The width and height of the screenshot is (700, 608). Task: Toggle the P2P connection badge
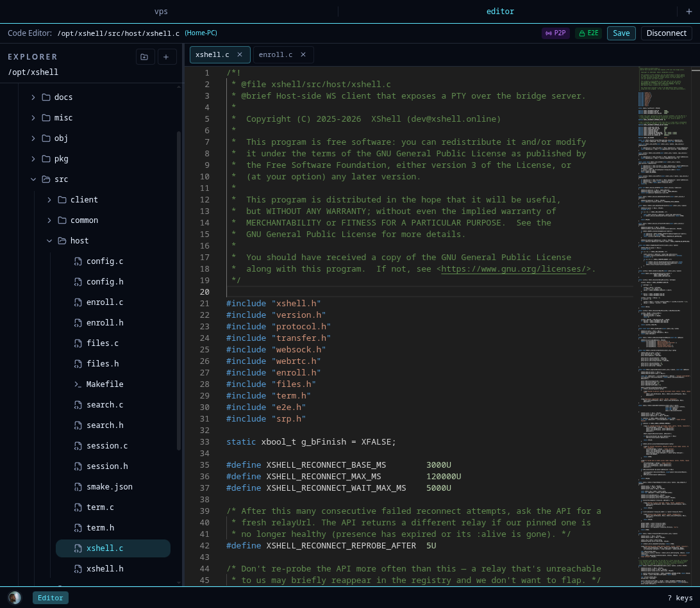coord(556,33)
